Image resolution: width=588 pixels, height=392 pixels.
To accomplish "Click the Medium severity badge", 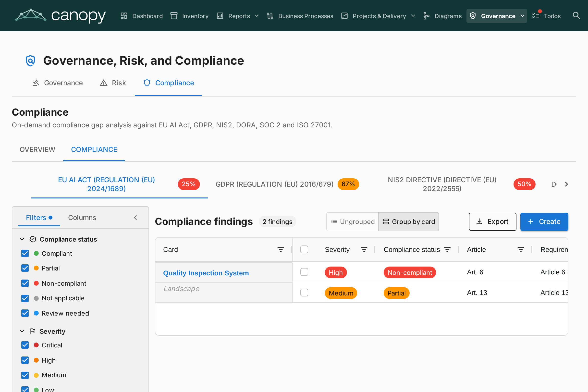I will coord(341,293).
